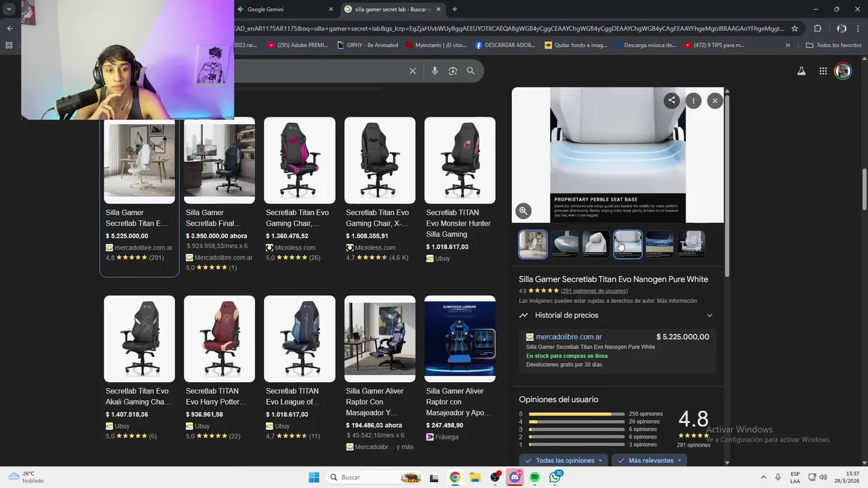The width and height of the screenshot is (868, 488).
Task: Open a new browser tab
Action: (454, 9)
